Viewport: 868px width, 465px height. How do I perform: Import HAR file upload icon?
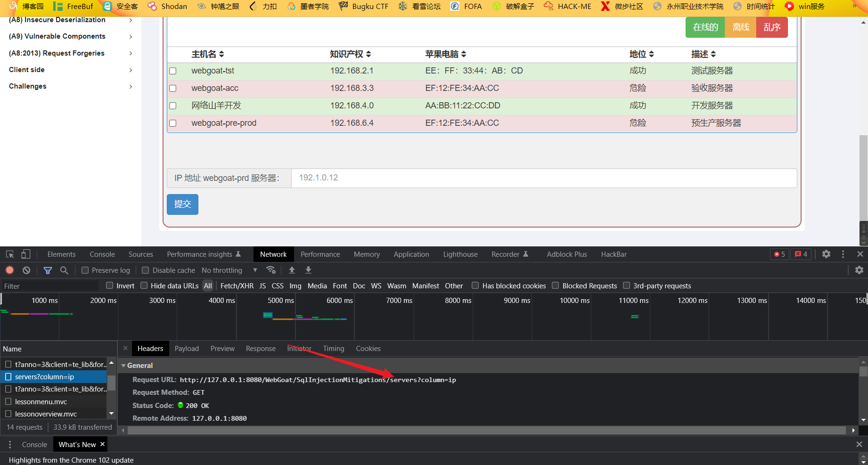pyautogui.click(x=292, y=270)
